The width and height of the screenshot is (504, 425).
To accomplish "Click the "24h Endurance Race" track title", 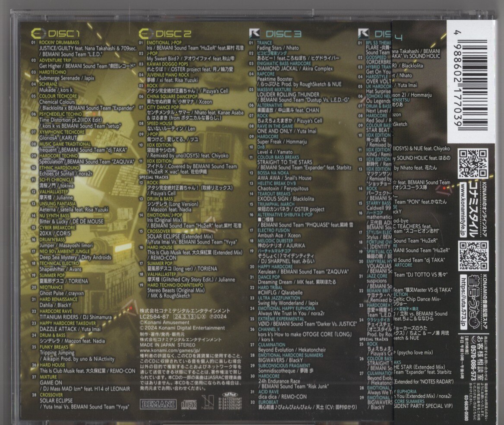I will click(279, 381).
